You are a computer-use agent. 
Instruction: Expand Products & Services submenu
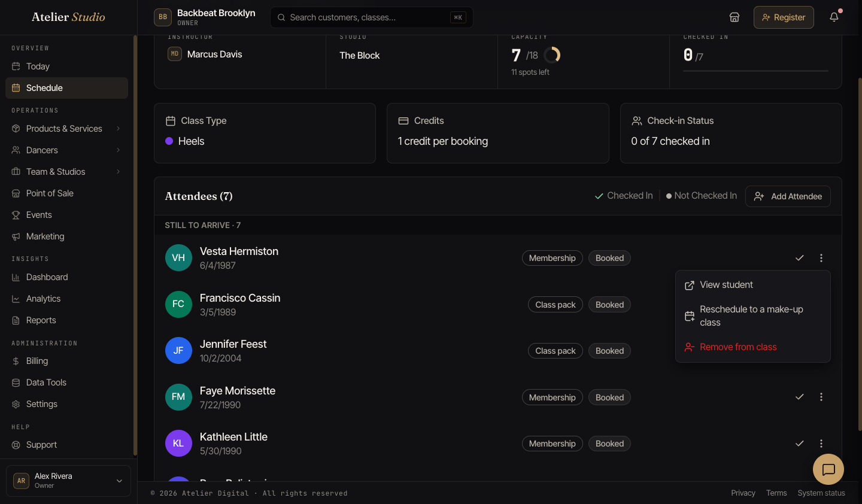click(66, 129)
